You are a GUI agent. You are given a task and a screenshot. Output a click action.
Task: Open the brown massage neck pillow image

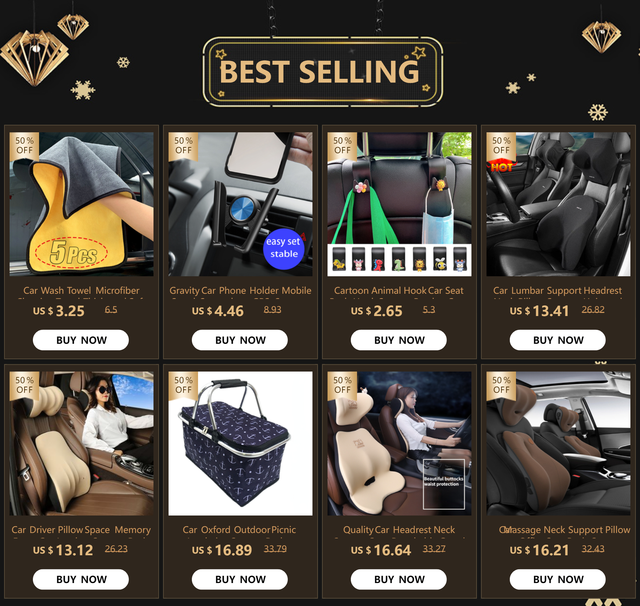pyautogui.click(x=558, y=443)
